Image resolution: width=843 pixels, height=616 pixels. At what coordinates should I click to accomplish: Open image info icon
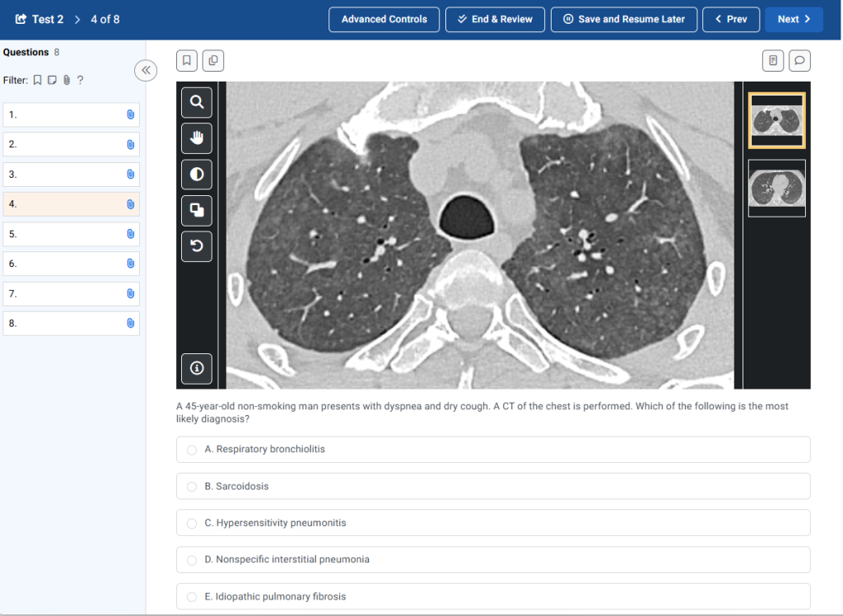[197, 368]
